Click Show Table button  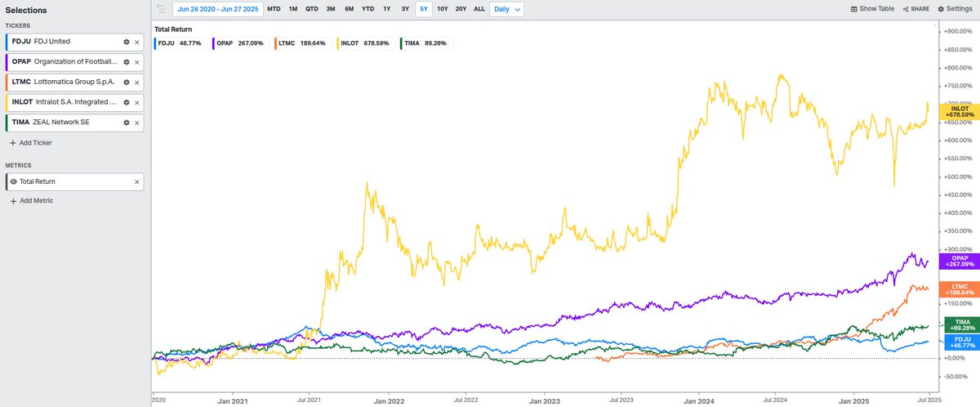pyautogui.click(x=872, y=9)
